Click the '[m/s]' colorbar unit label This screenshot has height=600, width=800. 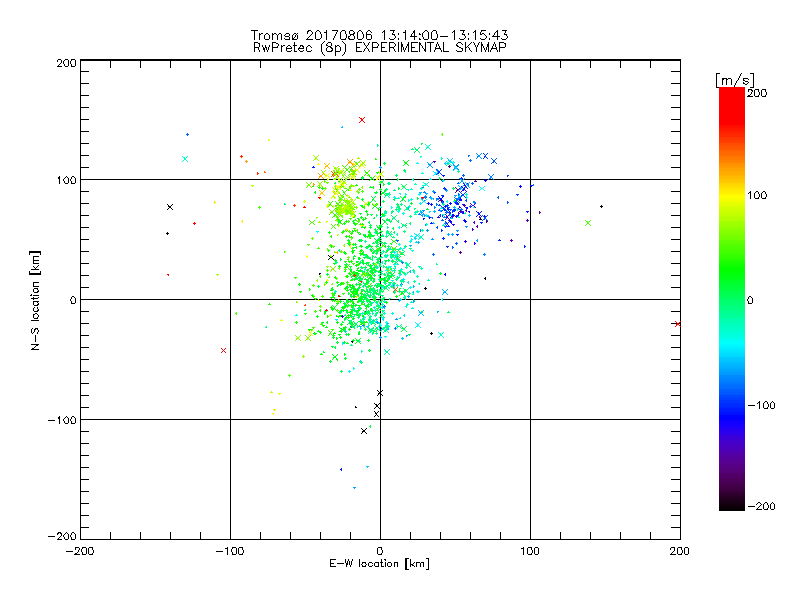click(x=735, y=80)
